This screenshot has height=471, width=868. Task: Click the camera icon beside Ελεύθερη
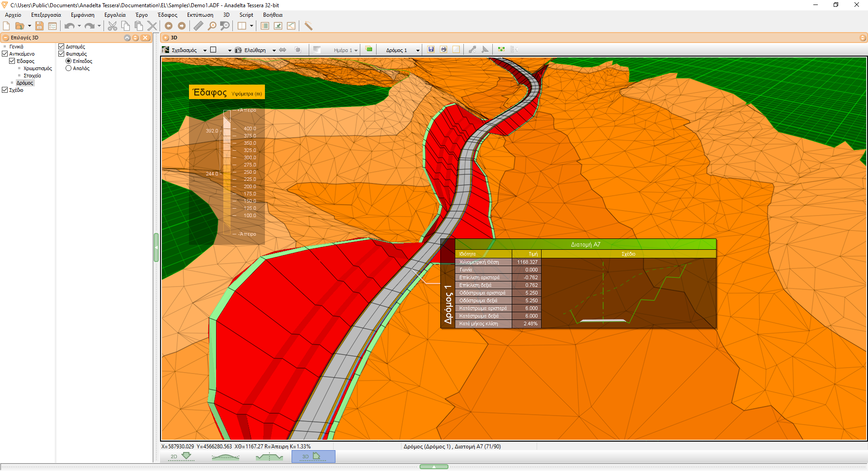pos(238,50)
